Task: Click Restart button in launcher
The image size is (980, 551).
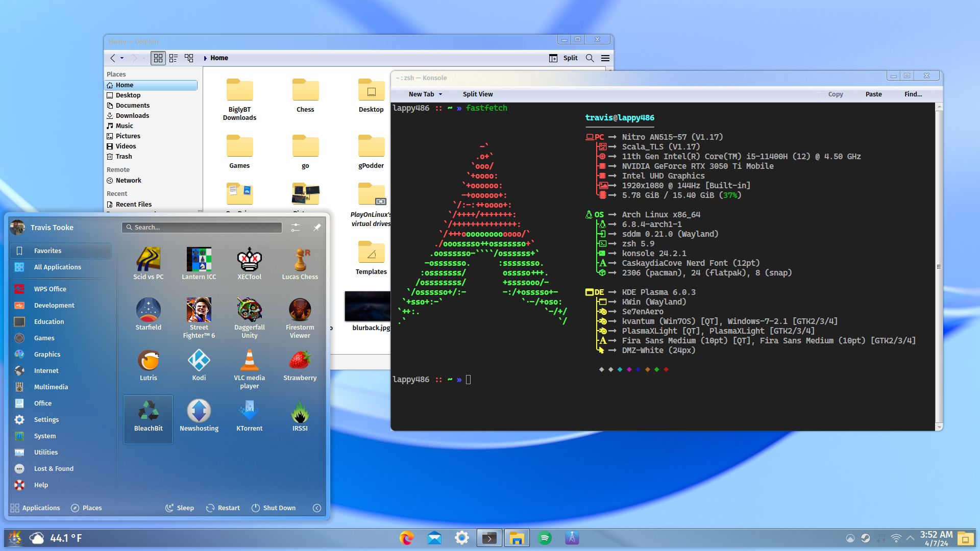Action: 223,508
